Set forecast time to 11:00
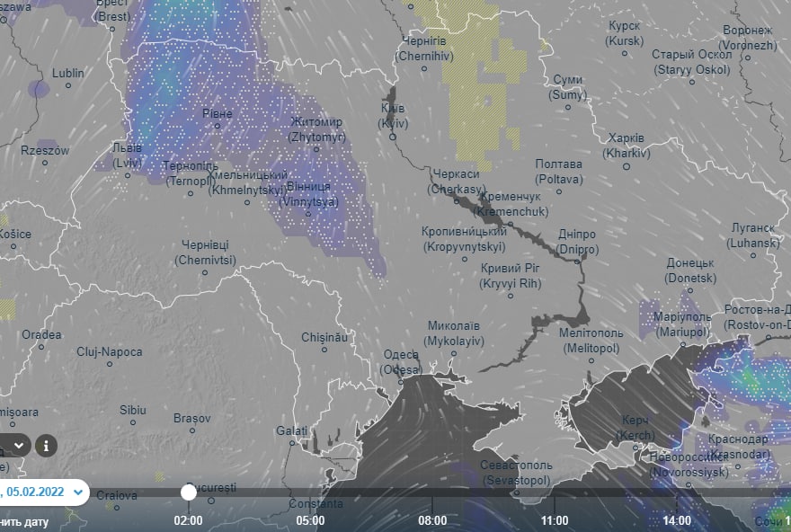This screenshot has width=791, height=532. 555,519
